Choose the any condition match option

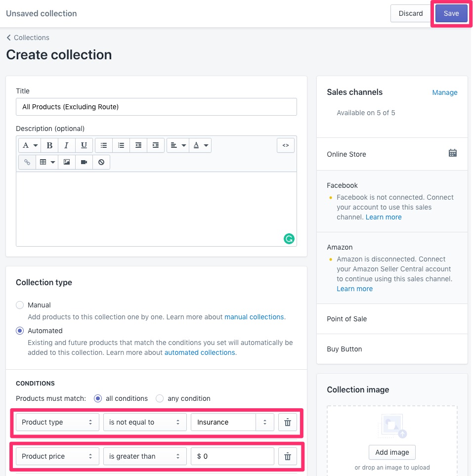click(x=160, y=398)
